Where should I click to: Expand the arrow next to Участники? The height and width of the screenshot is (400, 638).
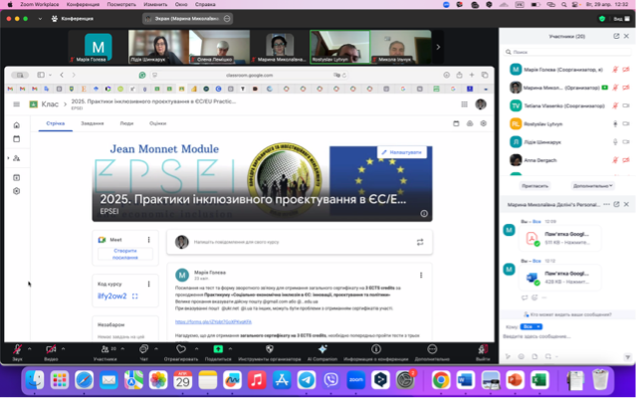pyautogui.click(x=122, y=349)
